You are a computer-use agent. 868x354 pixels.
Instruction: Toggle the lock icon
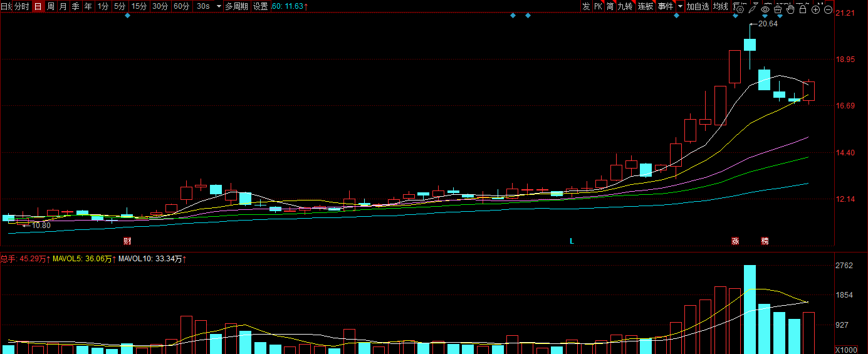pyautogui.click(x=803, y=9)
